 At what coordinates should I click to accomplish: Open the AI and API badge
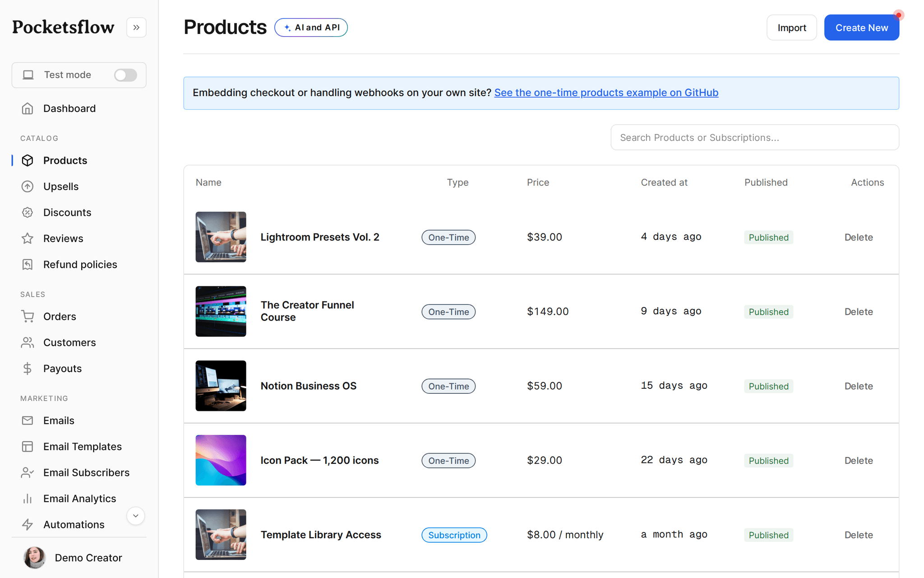(x=311, y=28)
